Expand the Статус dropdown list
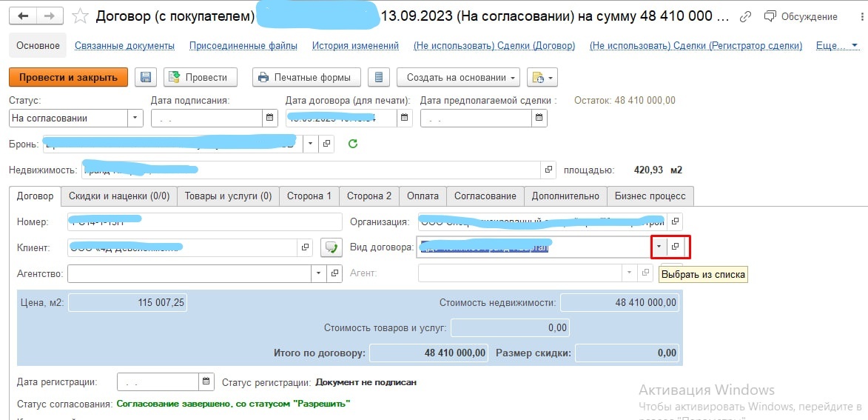868x420 pixels. click(135, 118)
